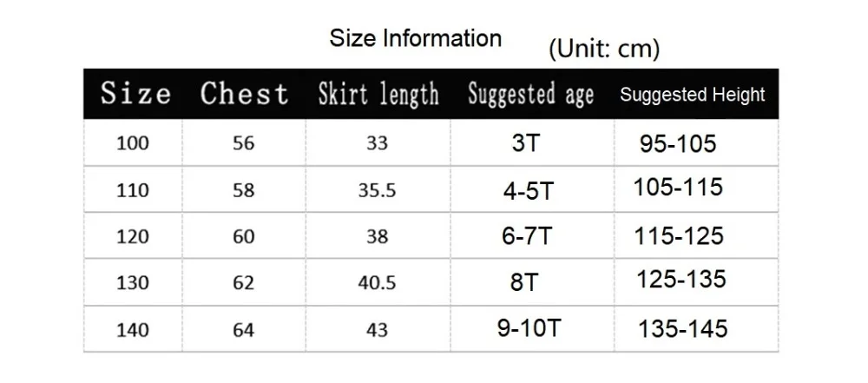This screenshot has width=868, height=383.
Task: Click suggested age 9-10T cell
Action: click(x=529, y=328)
